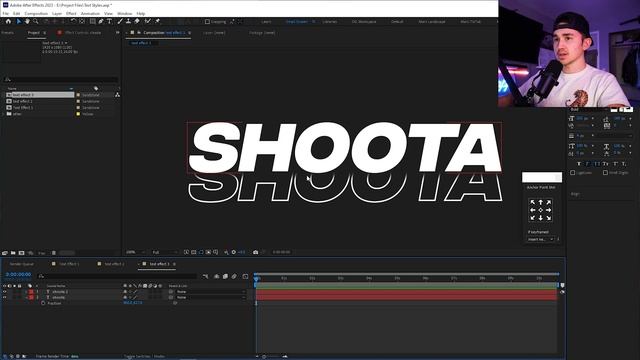Toggle the Hindi Digits checkbox

click(605, 173)
